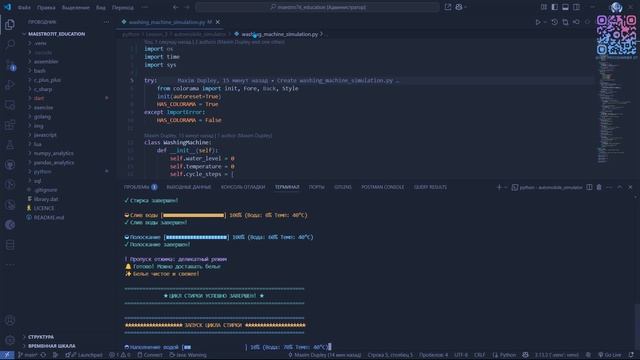Click the Connect item in status bar
640x360 pixels.
coord(150,355)
